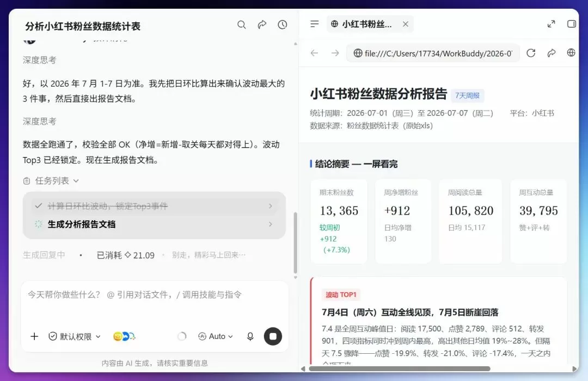The width and height of the screenshot is (588, 381).
Task: Click the 已消耗 21.09 credits text
Action: point(126,255)
